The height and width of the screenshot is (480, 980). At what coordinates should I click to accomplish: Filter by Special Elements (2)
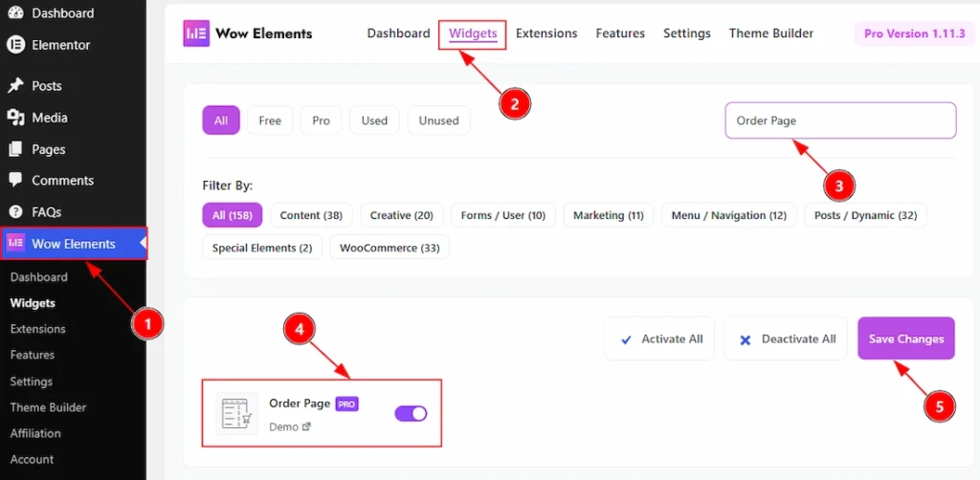pyautogui.click(x=262, y=248)
